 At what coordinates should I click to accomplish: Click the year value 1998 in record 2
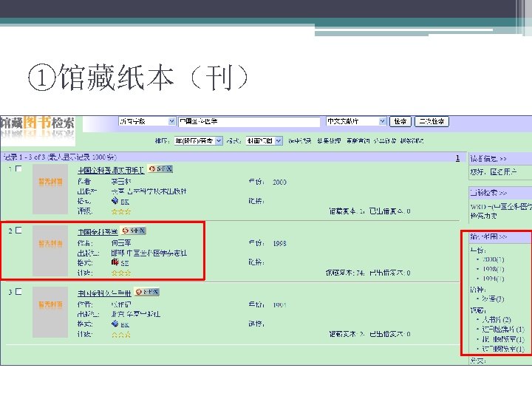279,244
